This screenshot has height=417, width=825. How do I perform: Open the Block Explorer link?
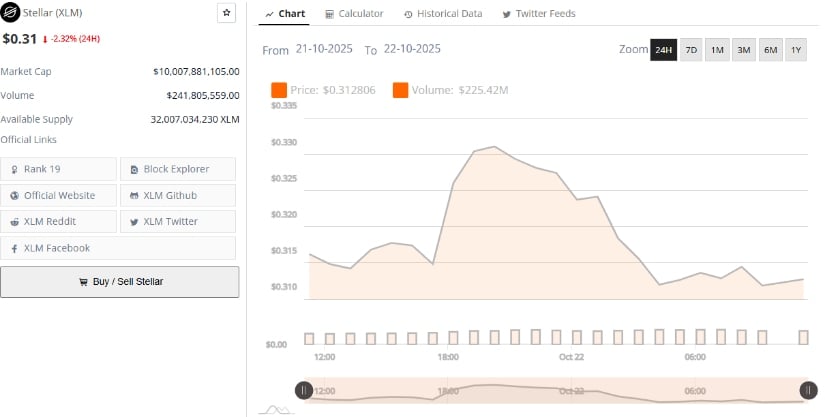[x=178, y=169]
